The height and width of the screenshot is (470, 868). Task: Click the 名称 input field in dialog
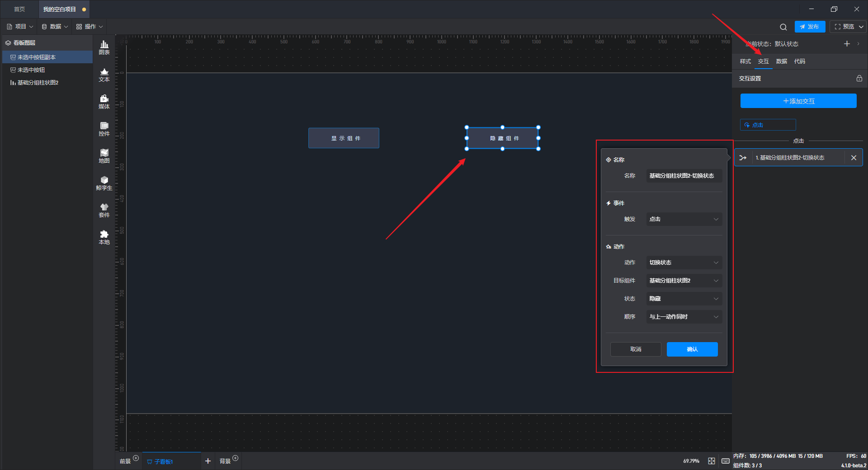684,176
